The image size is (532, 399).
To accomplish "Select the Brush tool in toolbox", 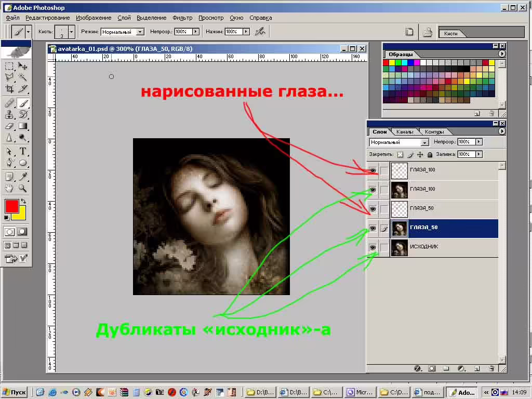I will (x=23, y=103).
